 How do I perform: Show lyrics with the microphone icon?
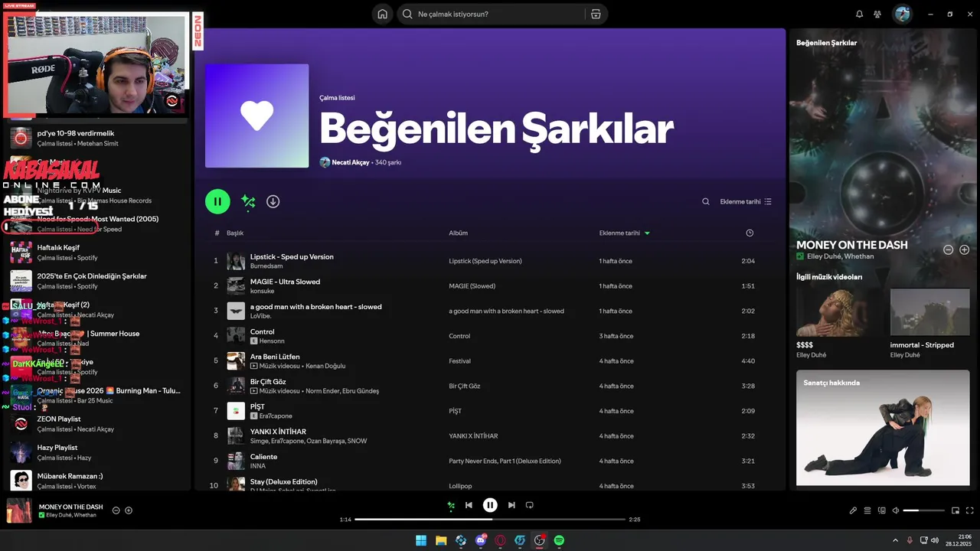[853, 510]
